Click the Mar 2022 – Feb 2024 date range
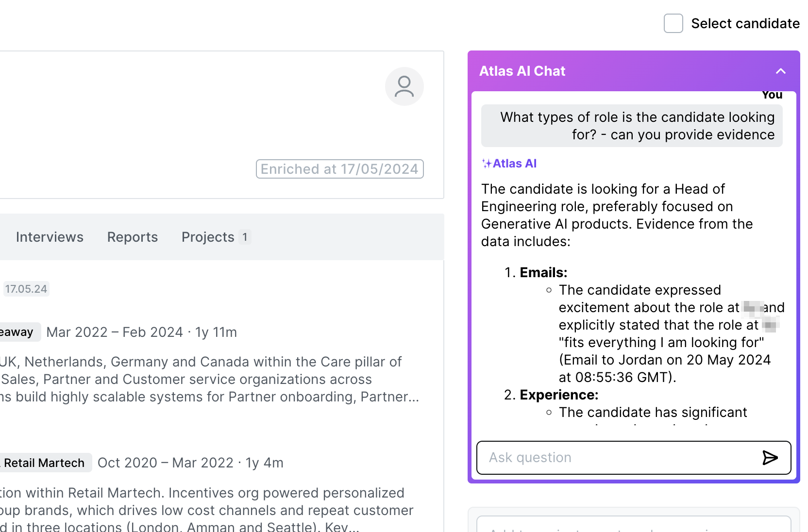This screenshot has width=808, height=532. [115, 332]
